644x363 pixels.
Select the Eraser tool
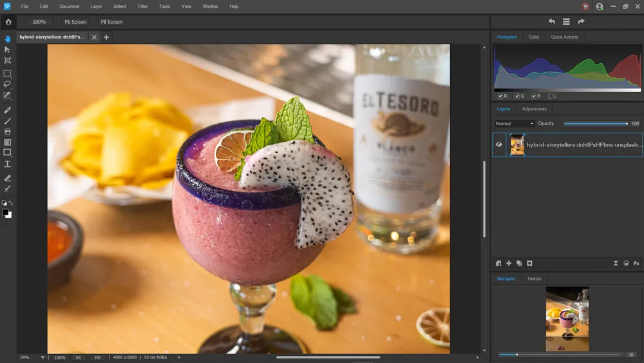coord(7,178)
